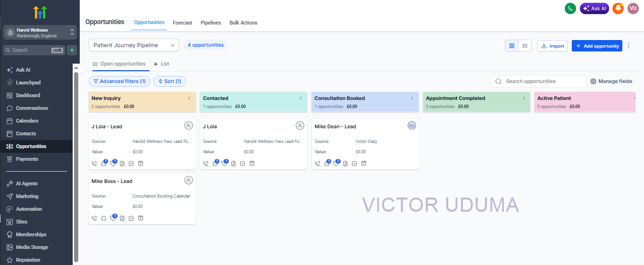
Task: Switch to the Forecast tab
Action: 183,23
